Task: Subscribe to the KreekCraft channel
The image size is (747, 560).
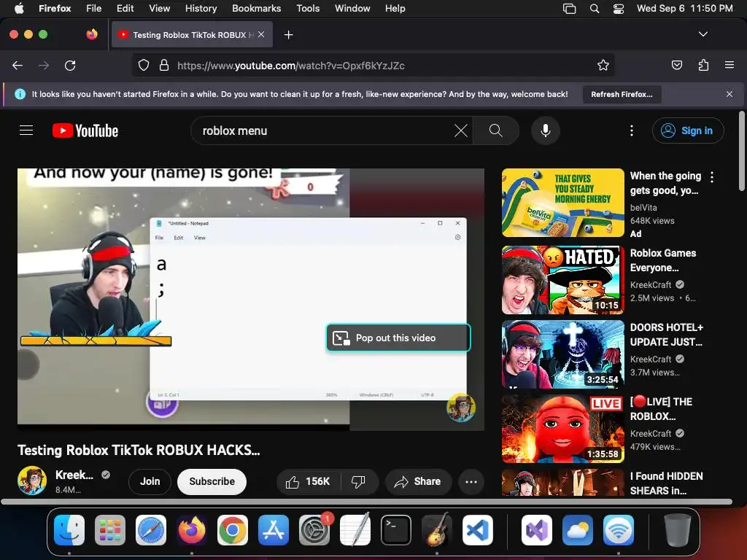Action: point(212,481)
